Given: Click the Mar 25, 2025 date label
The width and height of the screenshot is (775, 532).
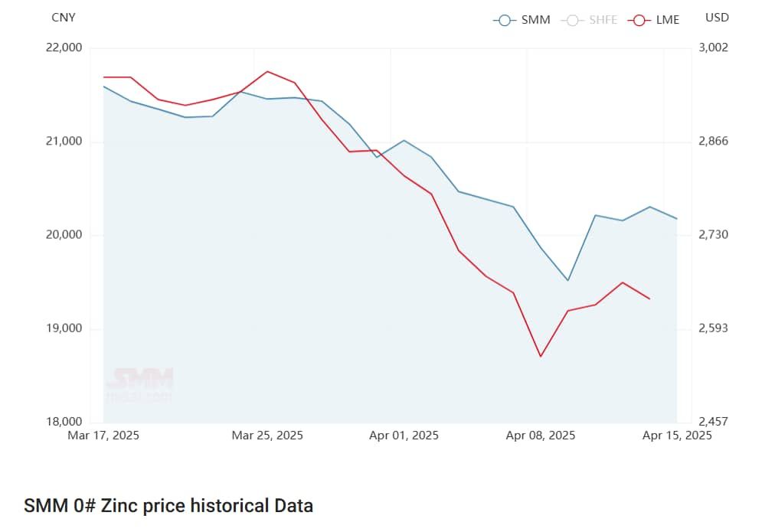Looking at the screenshot, I should [267, 436].
